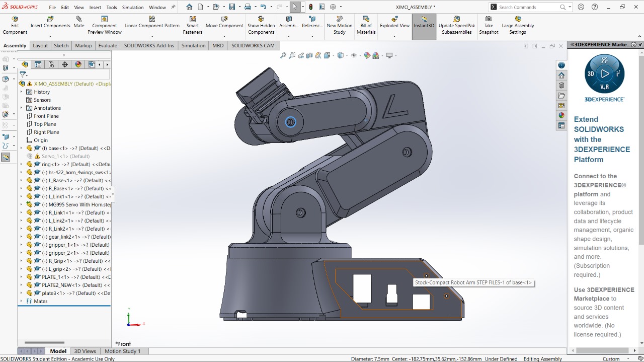This screenshot has width=644, height=362.
Task: Switch to Sketch ribbon tab
Action: [61, 45]
